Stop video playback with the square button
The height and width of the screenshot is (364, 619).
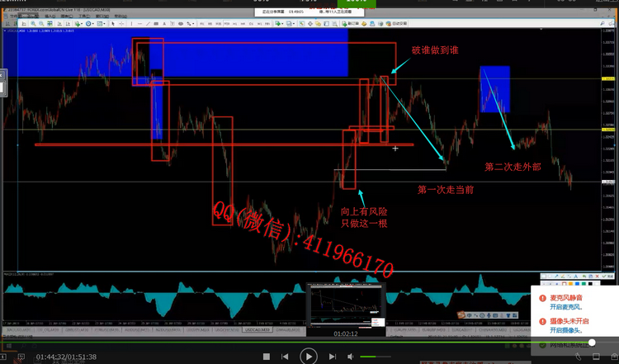click(267, 357)
